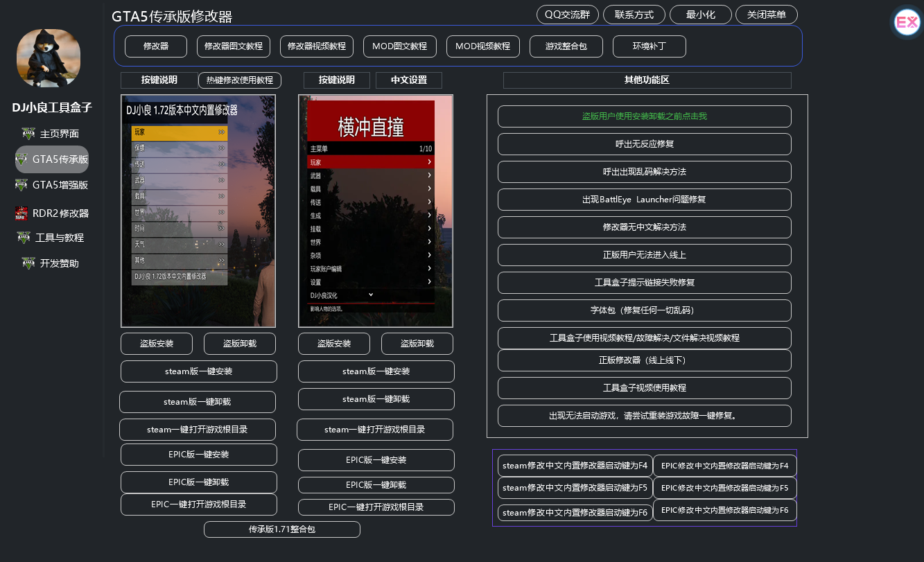Click the 横冲直撞 menu preview image
The width and height of the screenshot is (924, 562).
(x=376, y=211)
